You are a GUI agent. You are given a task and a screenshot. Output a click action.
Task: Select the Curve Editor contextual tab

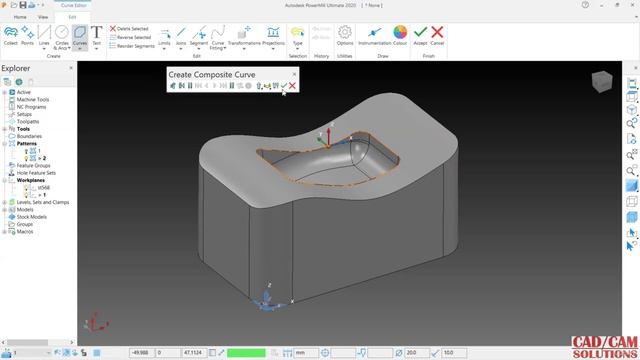[73, 5]
